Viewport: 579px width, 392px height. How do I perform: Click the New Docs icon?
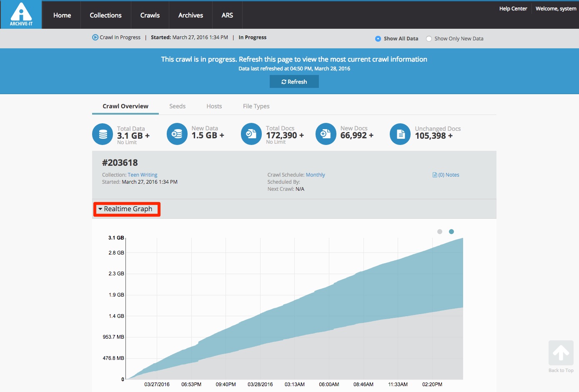(326, 134)
